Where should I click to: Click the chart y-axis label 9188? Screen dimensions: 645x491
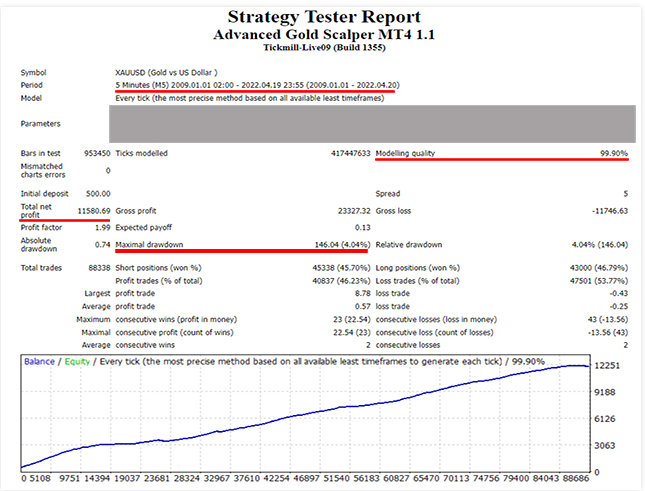(605, 392)
